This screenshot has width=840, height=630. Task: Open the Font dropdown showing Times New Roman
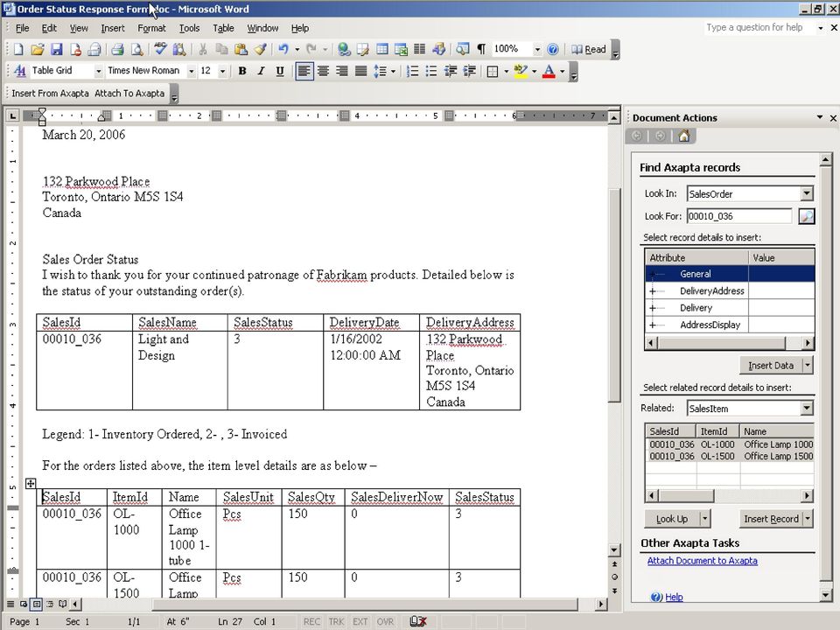[x=191, y=71]
